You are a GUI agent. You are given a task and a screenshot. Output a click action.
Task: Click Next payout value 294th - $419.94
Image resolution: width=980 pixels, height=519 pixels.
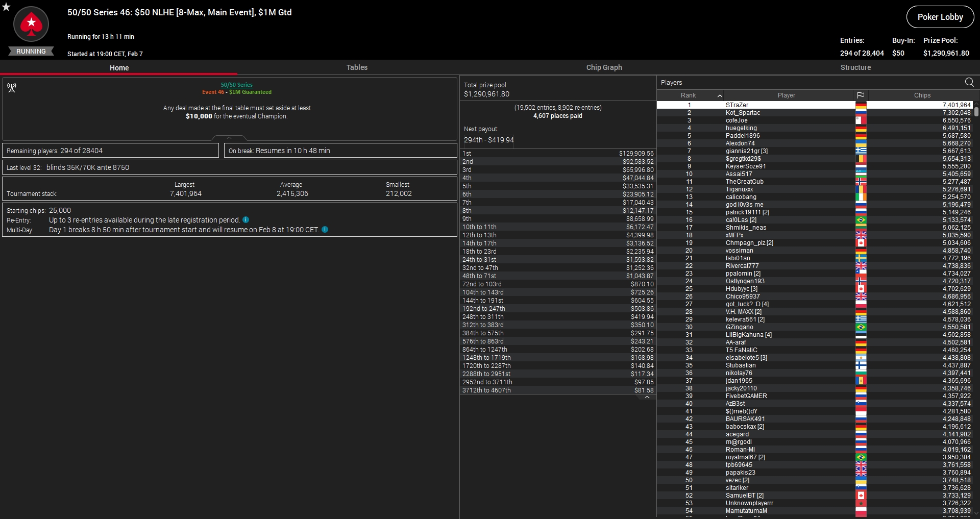[488, 140]
